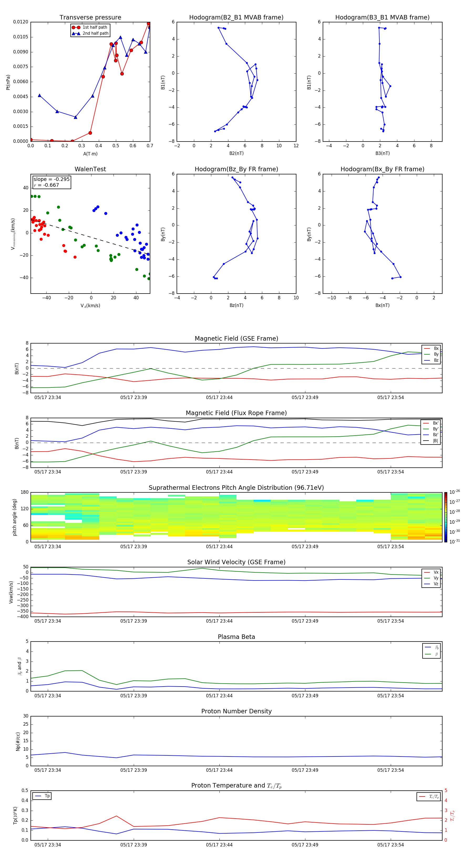Click the "Np(#/cc)" y-axis label
The image size is (473, 868).
tap(18, 741)
